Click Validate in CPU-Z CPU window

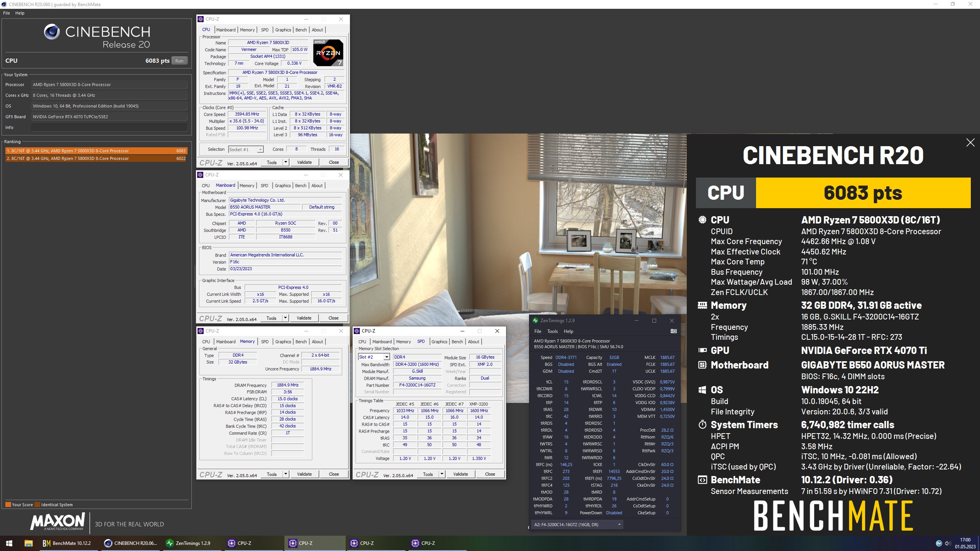pos(304,162)
